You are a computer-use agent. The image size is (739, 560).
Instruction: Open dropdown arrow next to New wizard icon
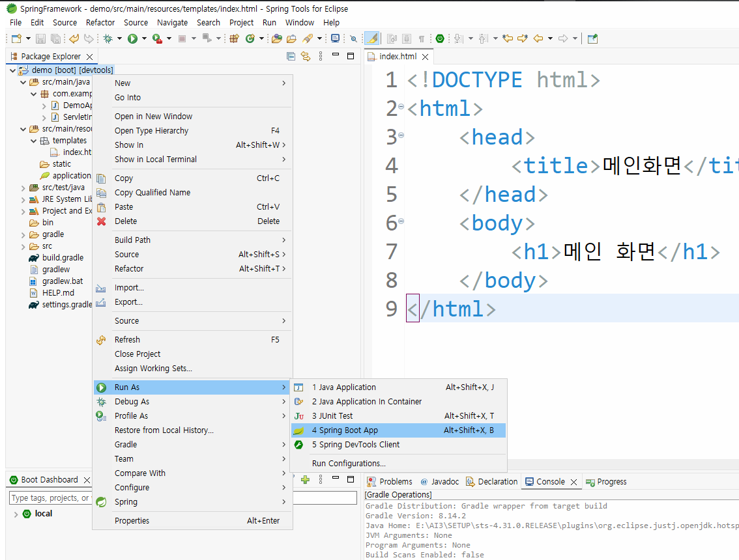28,38
